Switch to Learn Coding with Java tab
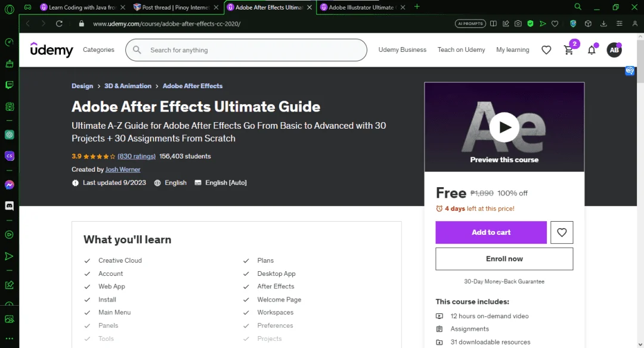644x348 pixels. pyautogui.click(x=82, y=7)
